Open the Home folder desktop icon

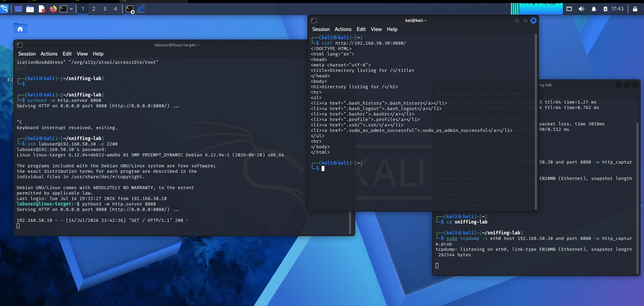[x=20, y=29]
